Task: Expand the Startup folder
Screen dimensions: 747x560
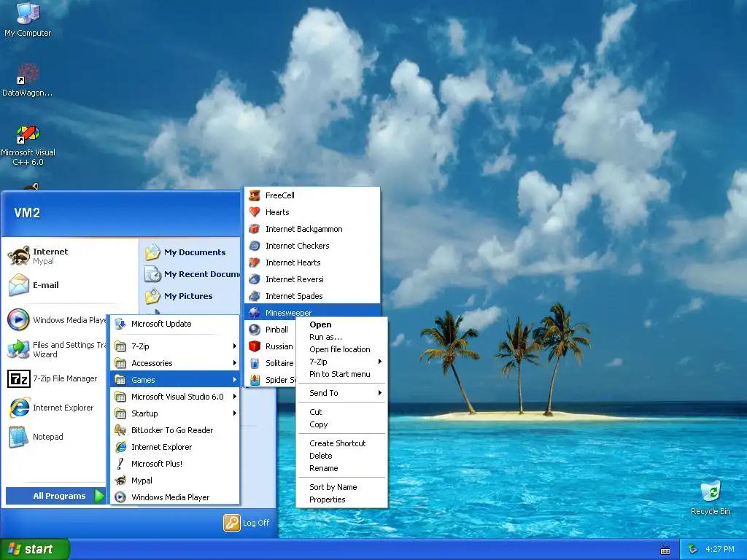Action: [x=175, y=413]
